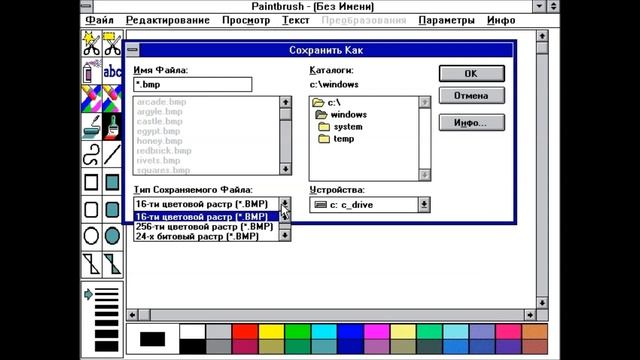Click the file list scroll-up arrow
Screen dimensions: 640x360
285,102
